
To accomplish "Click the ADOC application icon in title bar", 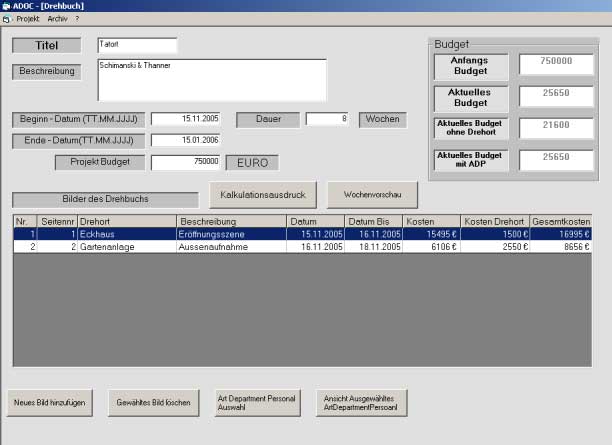I will click(7, 6).
